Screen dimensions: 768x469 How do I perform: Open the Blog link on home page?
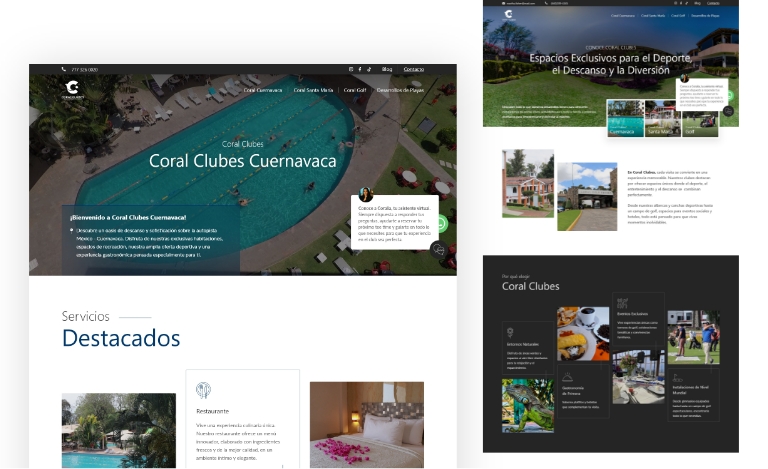697,3
